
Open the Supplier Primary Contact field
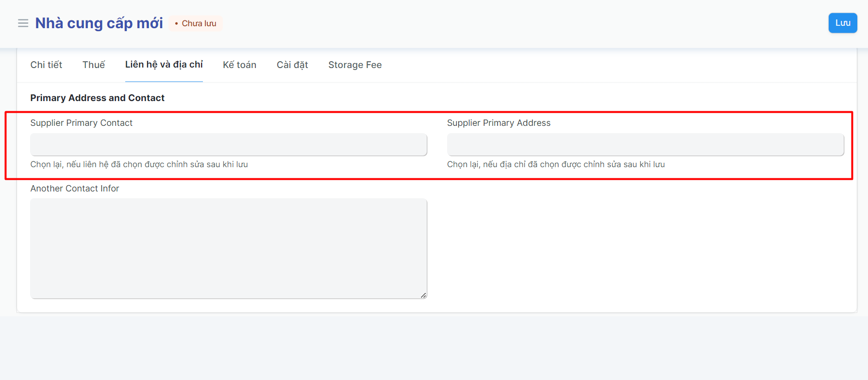click(x=229, y=145)
